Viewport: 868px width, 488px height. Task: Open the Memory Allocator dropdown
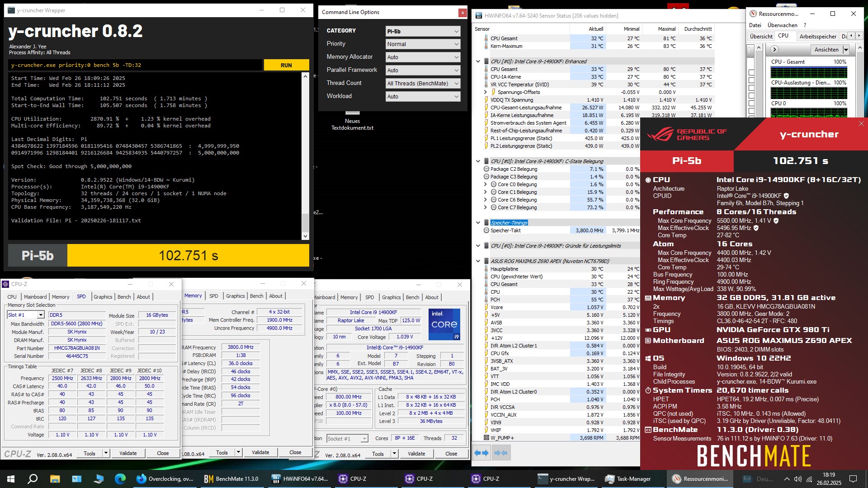tap(423, 57)
